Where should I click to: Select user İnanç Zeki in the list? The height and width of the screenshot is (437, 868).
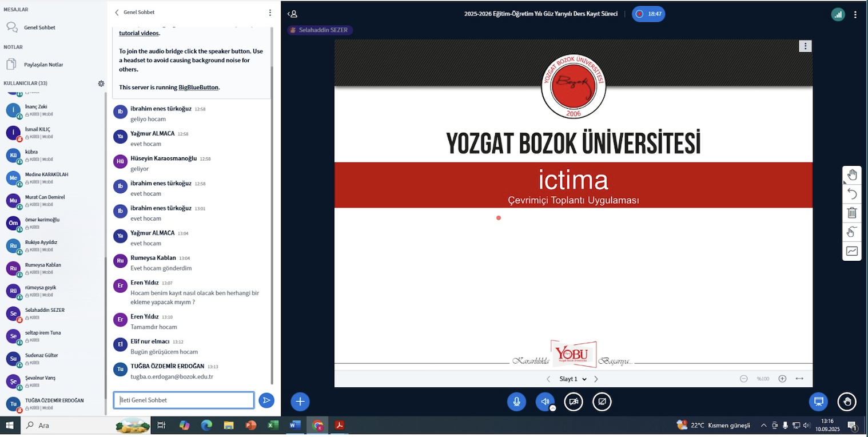coord(53,110)
